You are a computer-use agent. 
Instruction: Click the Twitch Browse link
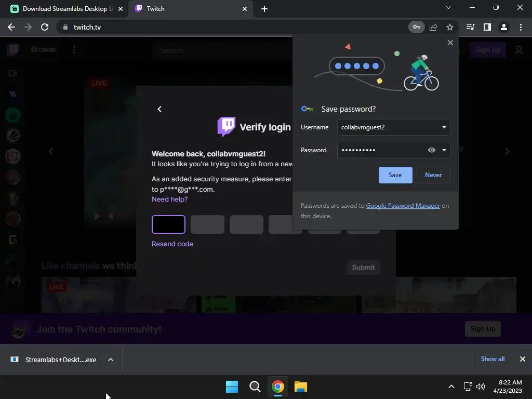point(43,49)
